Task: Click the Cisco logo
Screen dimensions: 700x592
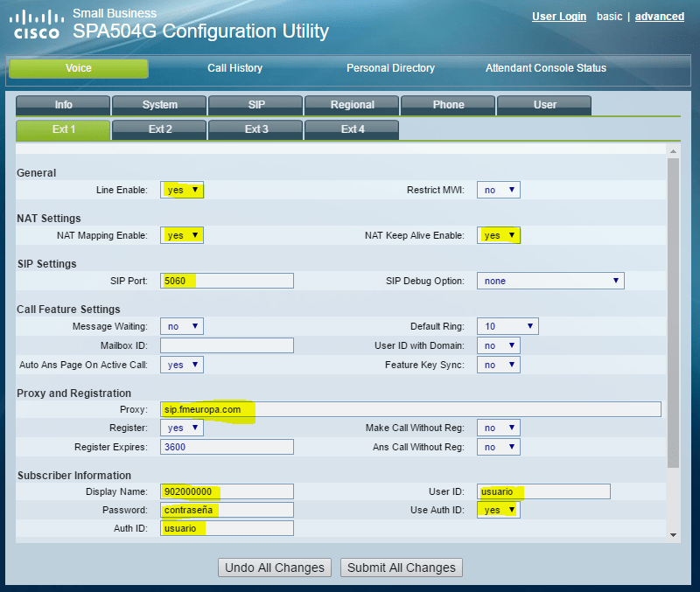Action: point(37,25)
